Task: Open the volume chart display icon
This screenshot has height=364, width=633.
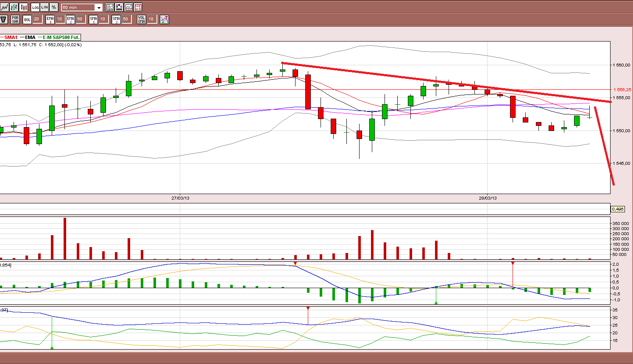Action: click(128, 7)
